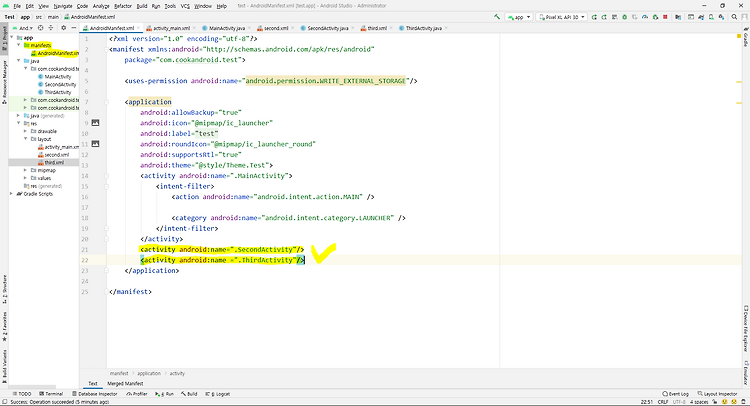750x406 pixels.
Task: Open the File menu
Action: tap(17, 6)
